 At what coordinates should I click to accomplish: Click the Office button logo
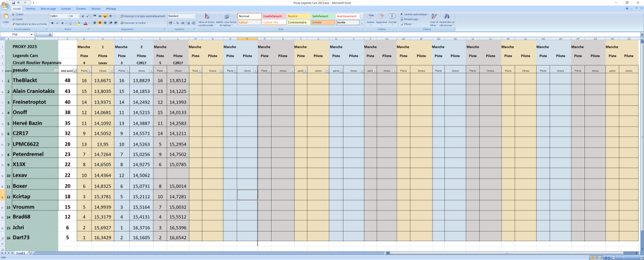[5, 5]
